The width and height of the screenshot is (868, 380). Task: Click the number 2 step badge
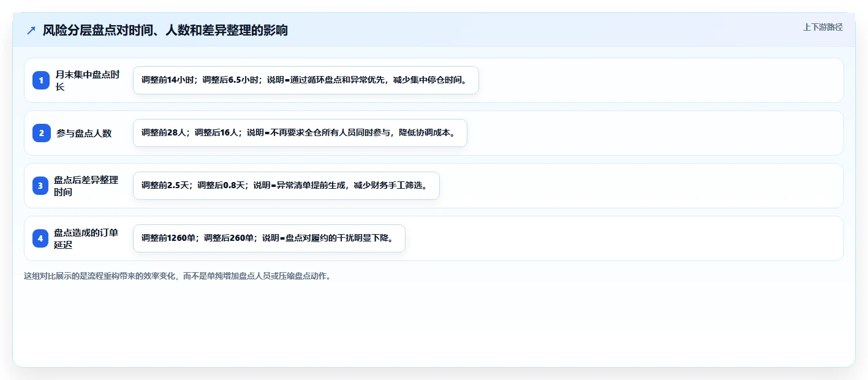click(x=41, y=133)
